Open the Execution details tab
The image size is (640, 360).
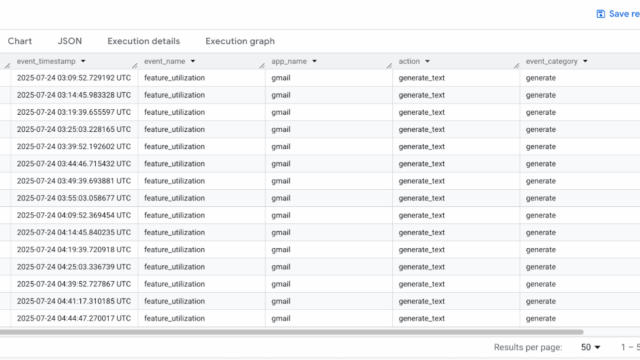(144, 41)
